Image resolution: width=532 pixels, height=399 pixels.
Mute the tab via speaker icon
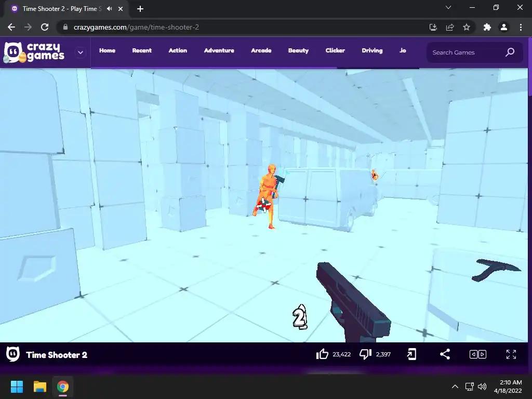click(109, 9)
